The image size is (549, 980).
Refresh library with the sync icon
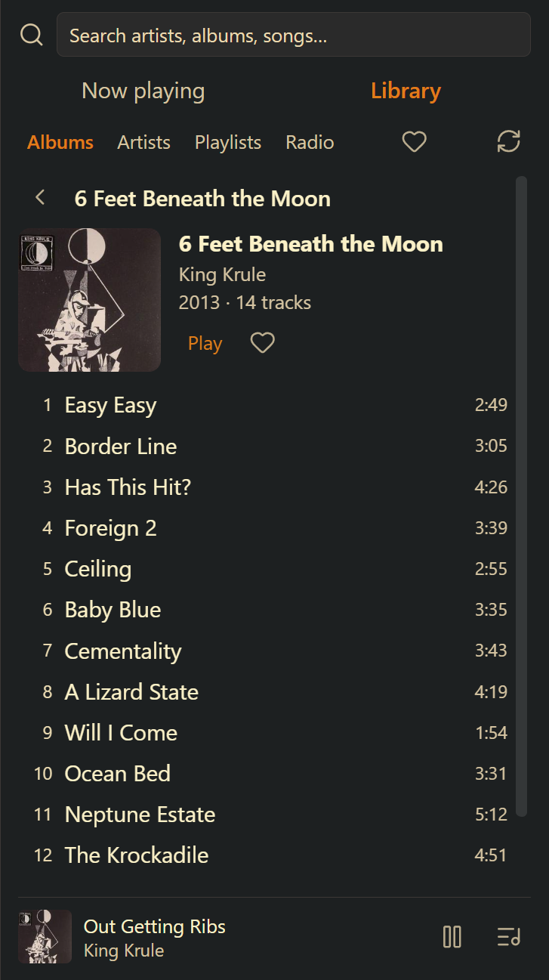click(x=509, y=141)
